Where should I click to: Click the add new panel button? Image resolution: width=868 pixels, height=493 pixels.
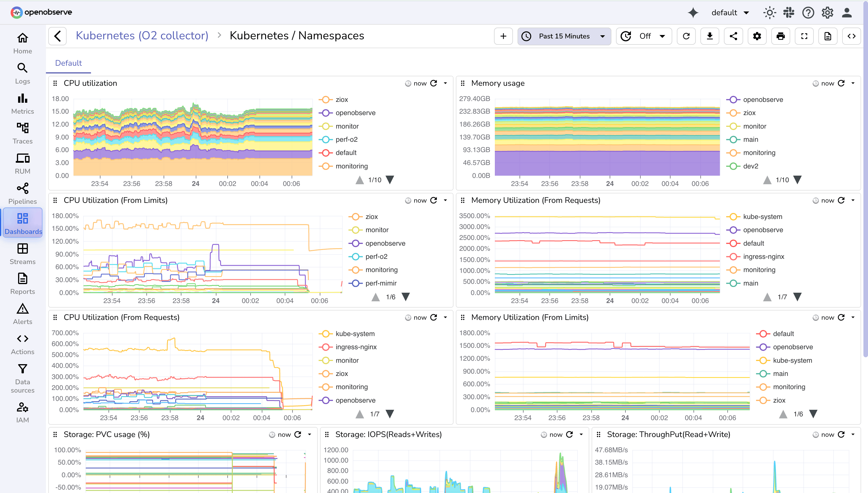click(503, 36)
